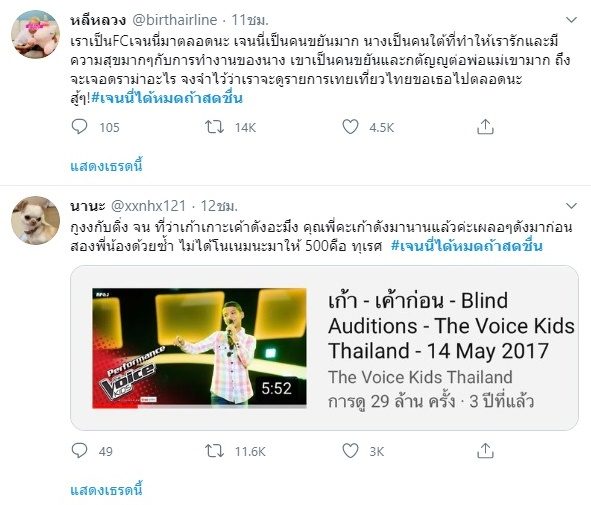Like the tweet with 3K likes
Screen dimensions: 591x505
(350, 451)
